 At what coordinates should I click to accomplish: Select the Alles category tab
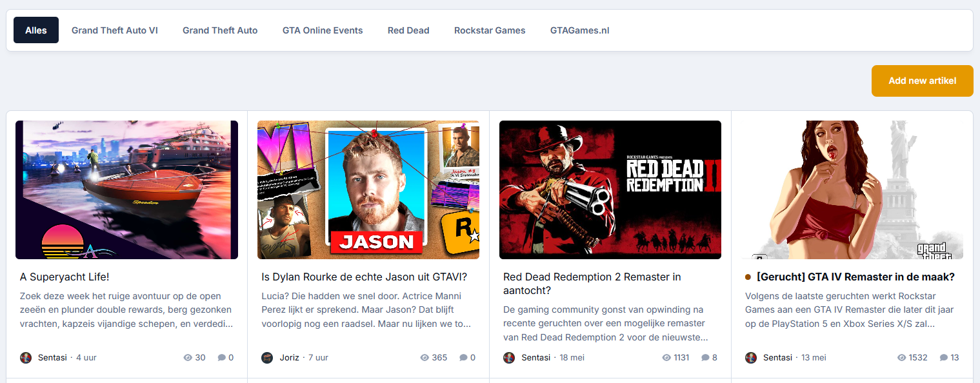pyautogui.click(x=36, y=30)
